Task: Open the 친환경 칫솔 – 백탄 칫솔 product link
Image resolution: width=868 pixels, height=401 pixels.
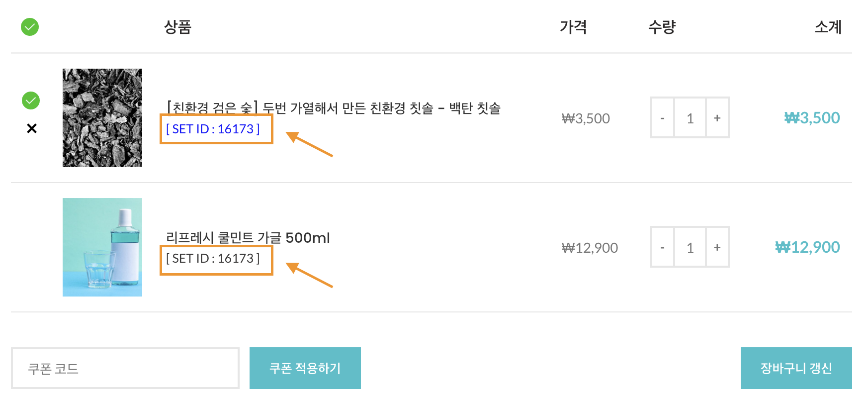Action: click(333, 108)
